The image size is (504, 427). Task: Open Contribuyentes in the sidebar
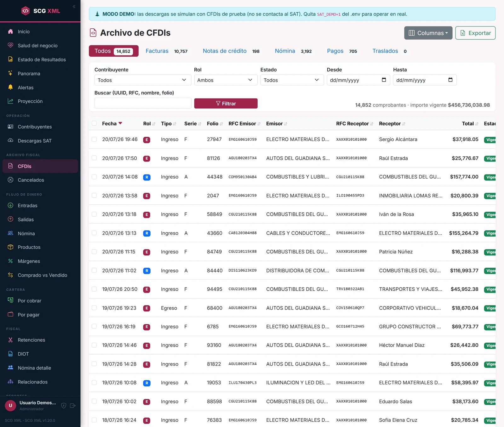pos(40,127)
